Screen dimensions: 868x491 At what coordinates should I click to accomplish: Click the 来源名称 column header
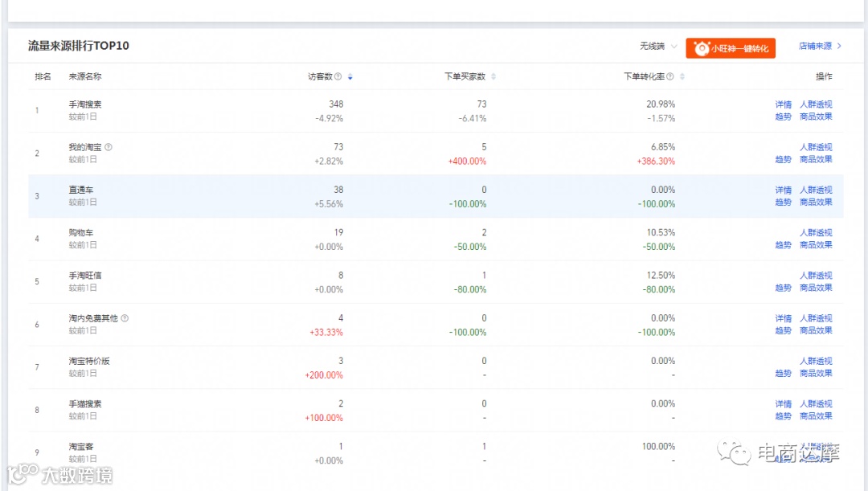pyautogui.click(x=84, y=76)
